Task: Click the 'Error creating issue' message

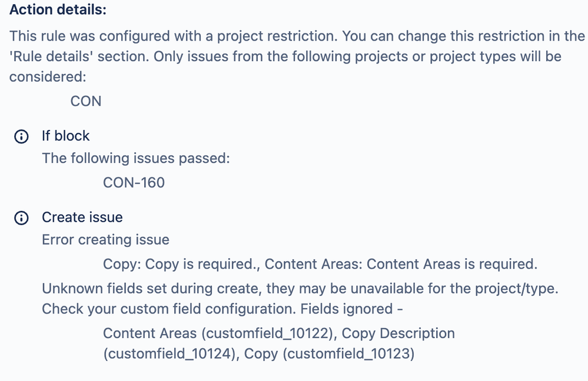Action: click(x=105, y=240)
